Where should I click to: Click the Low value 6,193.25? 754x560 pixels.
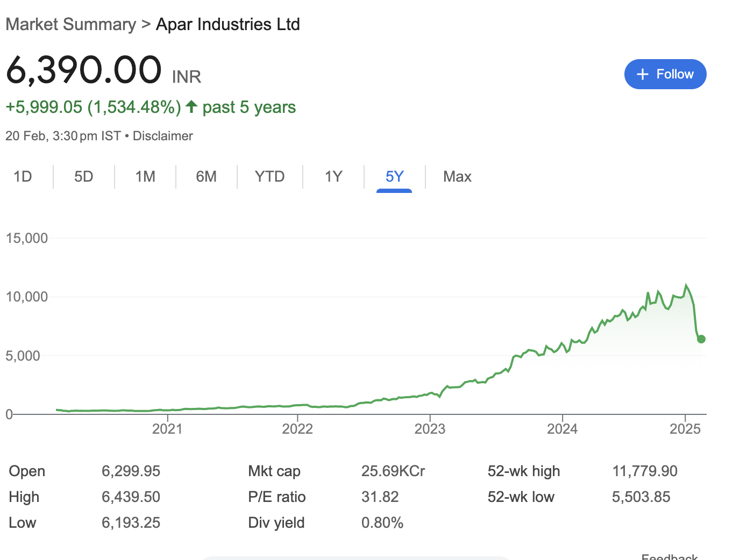tap(131, 523)
